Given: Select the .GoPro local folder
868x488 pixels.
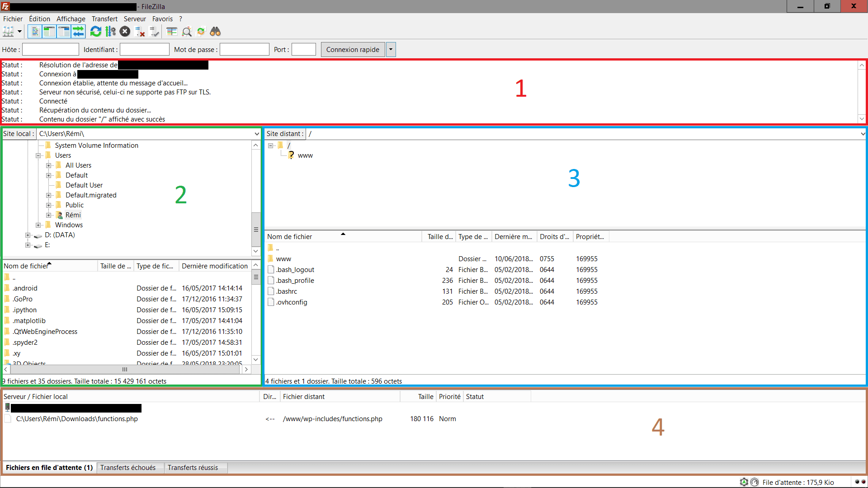Looking at the screenshot, I should (x=22, y=299).
